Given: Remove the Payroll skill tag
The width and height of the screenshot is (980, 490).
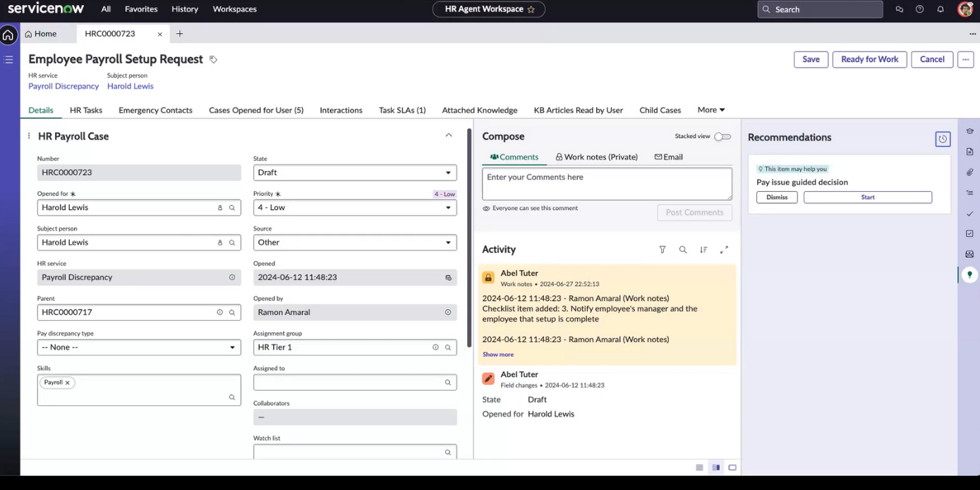Looking at the screenshot, I should (68, 383).
